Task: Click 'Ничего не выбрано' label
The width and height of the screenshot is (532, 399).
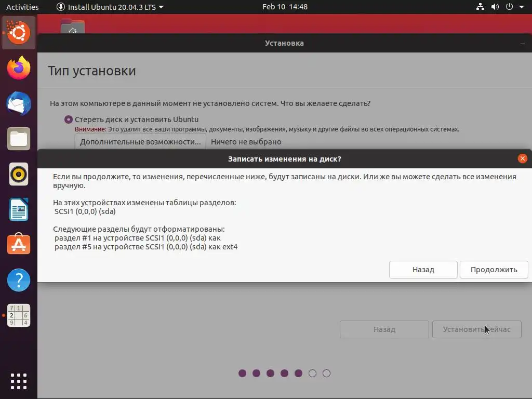Action: point(246,142)
